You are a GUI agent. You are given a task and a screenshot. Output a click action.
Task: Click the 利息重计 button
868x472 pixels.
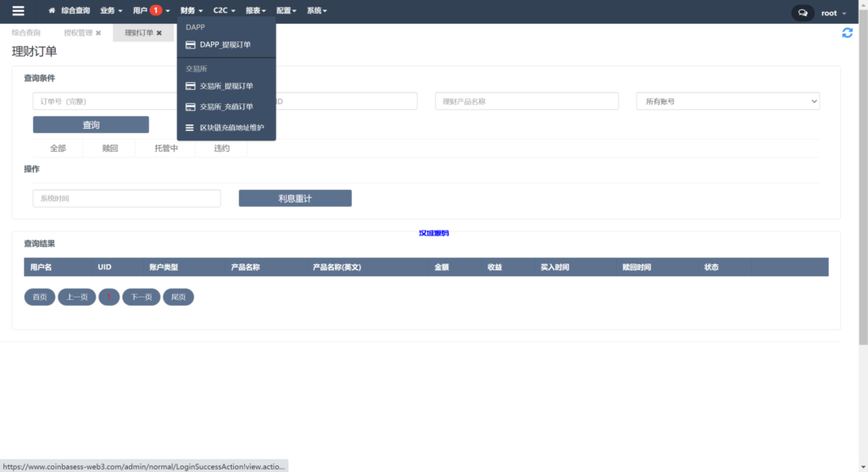coord(295,198)
